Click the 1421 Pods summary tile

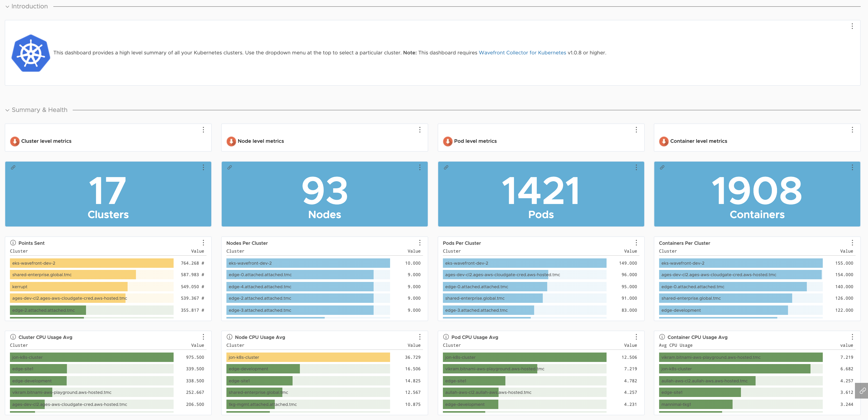(x=541, y=194)
